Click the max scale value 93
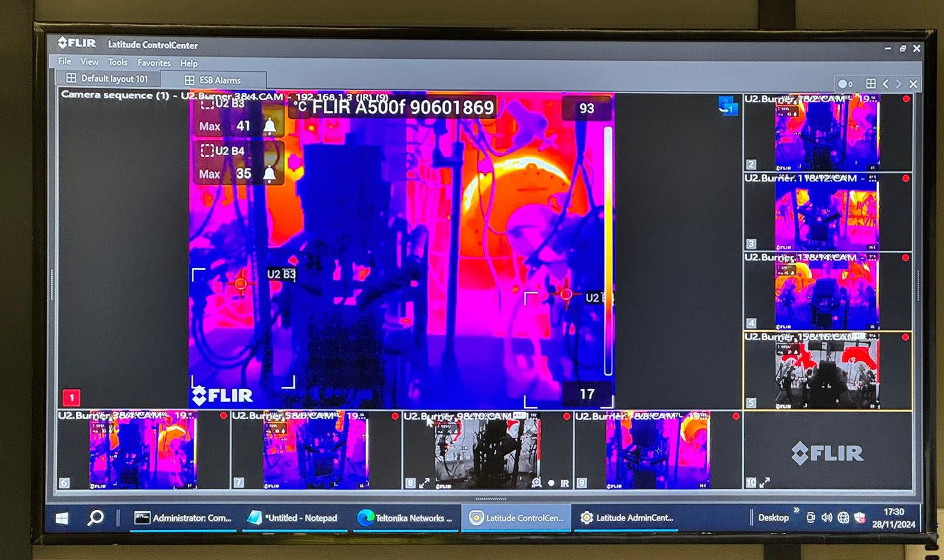Image resolution: width=944 pixels, height=560 pixels. click(586, 108)
